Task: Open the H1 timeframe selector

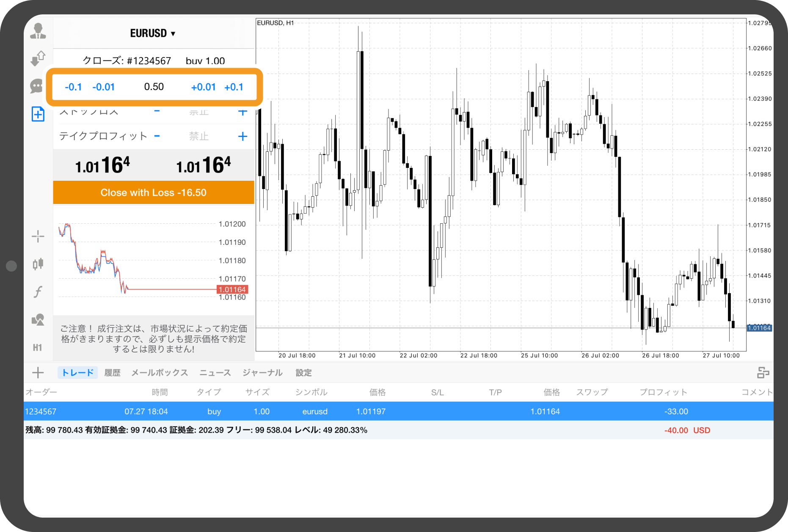Action: [x=38, y=348]
